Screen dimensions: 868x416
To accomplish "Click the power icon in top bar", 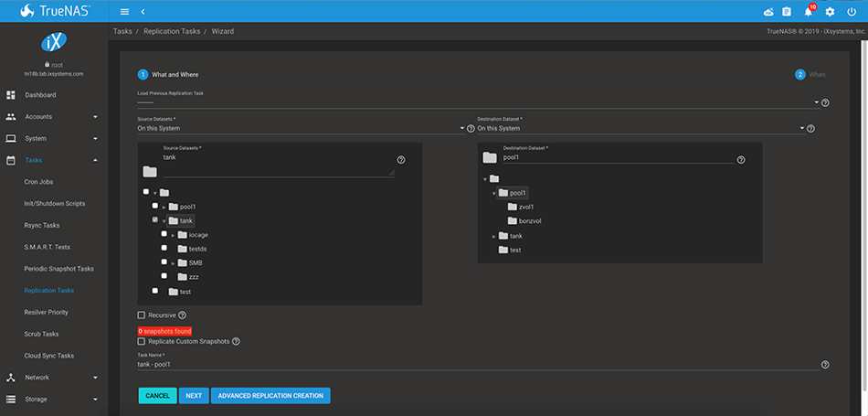I will [x=851, y=12].
